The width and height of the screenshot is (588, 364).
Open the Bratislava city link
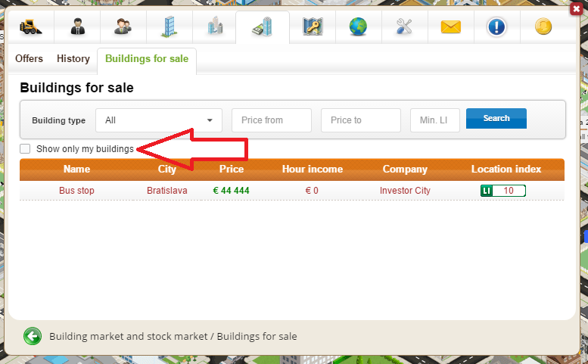(x=167, y=191)
